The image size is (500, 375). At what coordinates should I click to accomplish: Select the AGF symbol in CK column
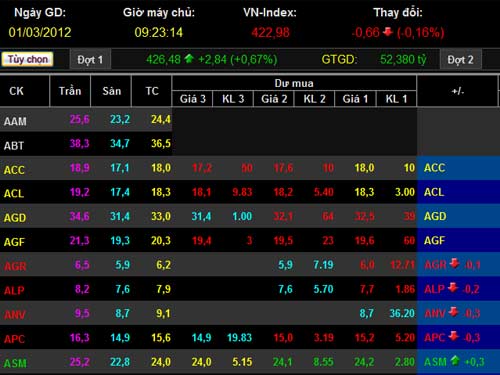(x=14, y=242)
